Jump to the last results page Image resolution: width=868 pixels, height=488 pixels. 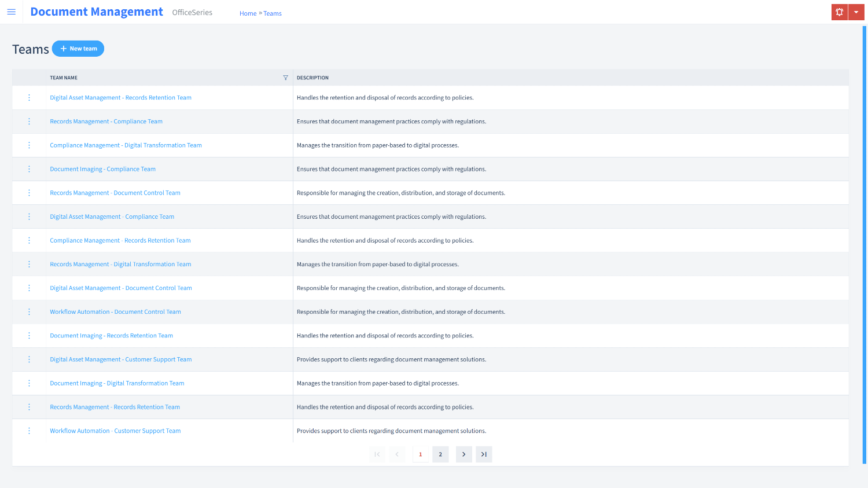click(x=484, y=454)
